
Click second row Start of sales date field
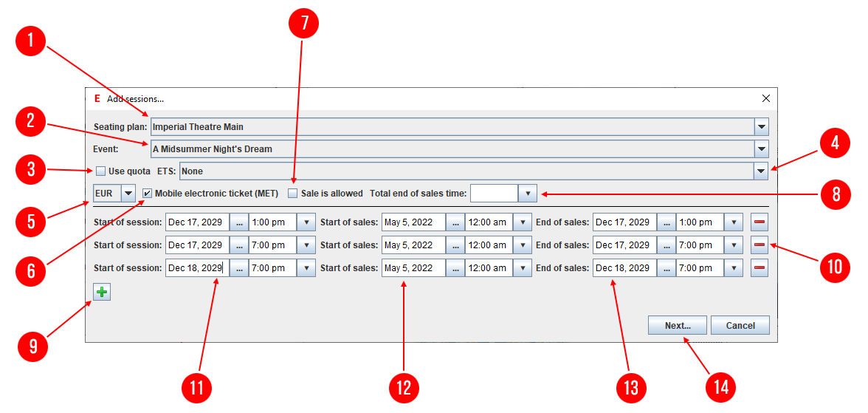pyautogui.click(x=414, y=245)
